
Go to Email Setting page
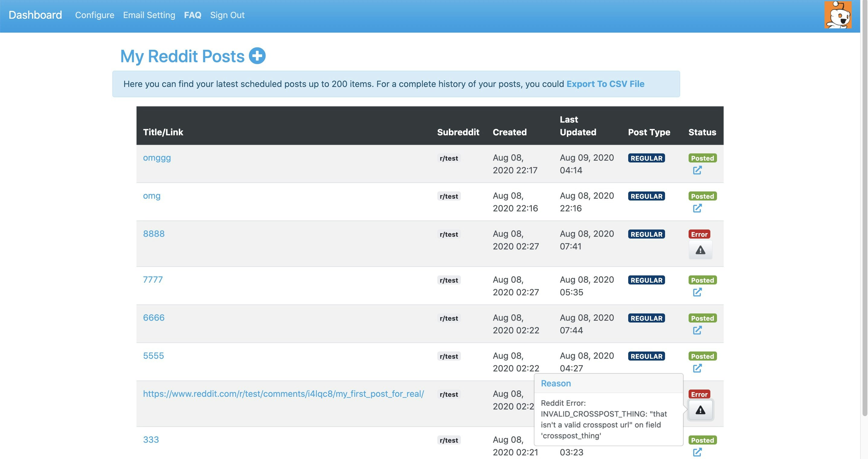pos(149,15)
